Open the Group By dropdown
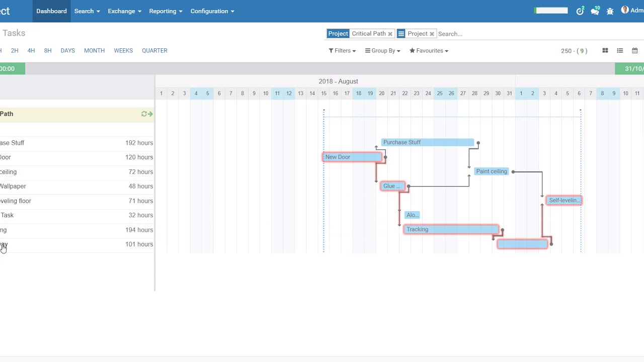 pyautogui.click(x=383, y=51)
